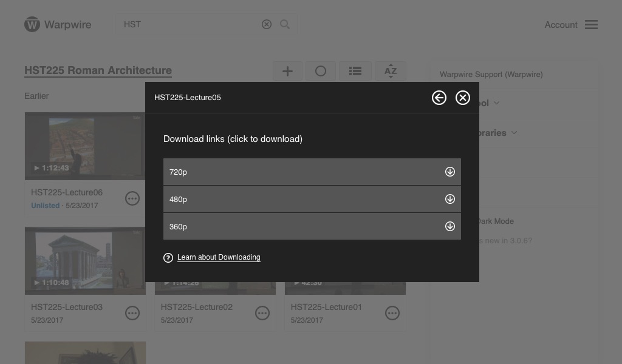Image resolution: width=622 pixels, height=364 pixels.
Task: Switch to list view
Action: point(355,71)
